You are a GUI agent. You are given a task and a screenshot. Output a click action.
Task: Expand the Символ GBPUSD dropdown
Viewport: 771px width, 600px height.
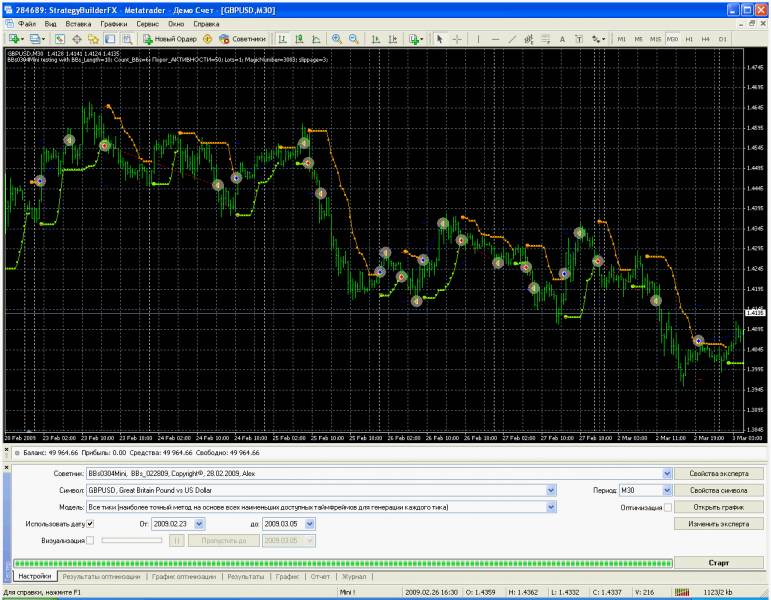point(550,491)
